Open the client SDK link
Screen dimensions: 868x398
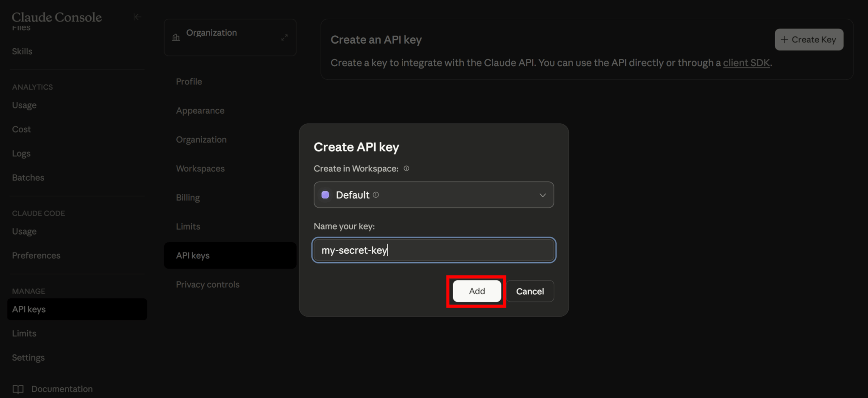[746, 63]
